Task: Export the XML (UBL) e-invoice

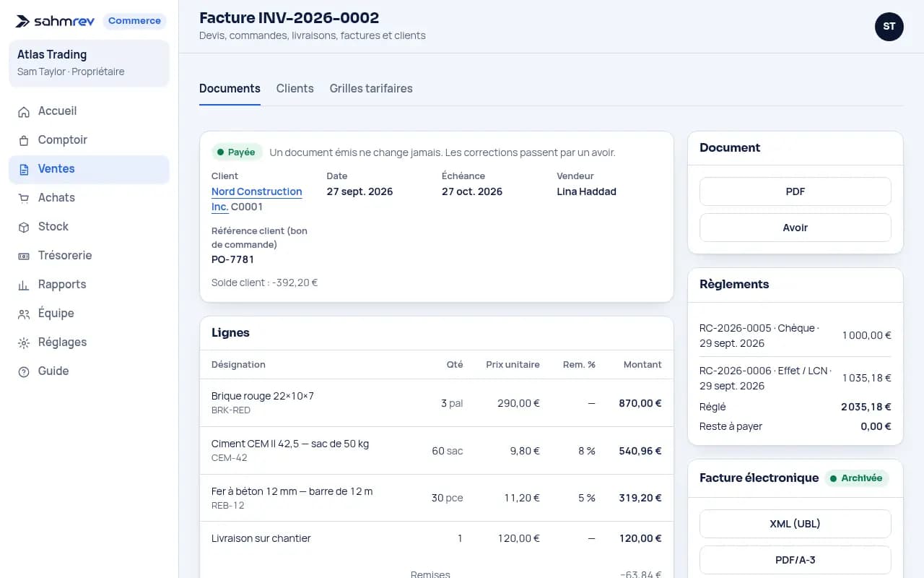Action: pyautogui.click(x=795, y=524)
